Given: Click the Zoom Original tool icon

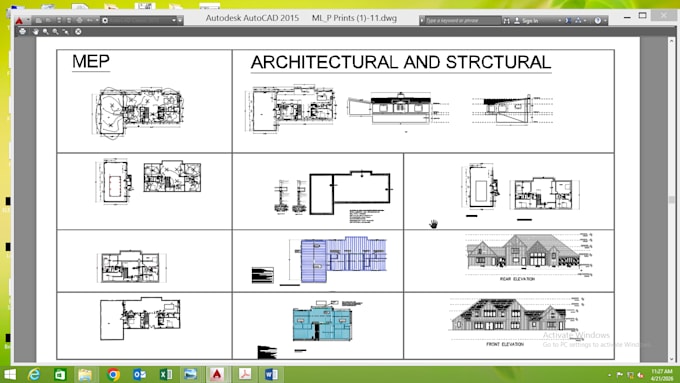Looking at the screenshot, I should pyautogui.click(x=65, y=31).
